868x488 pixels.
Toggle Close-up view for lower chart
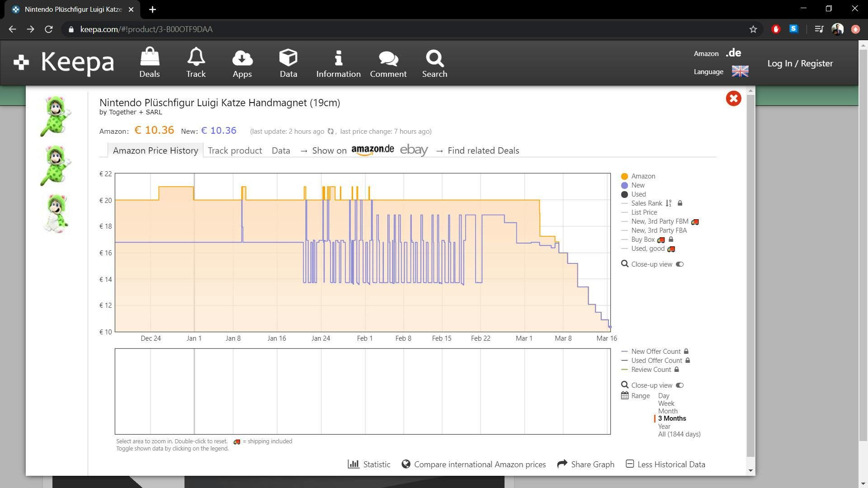[x=679, y=385]
